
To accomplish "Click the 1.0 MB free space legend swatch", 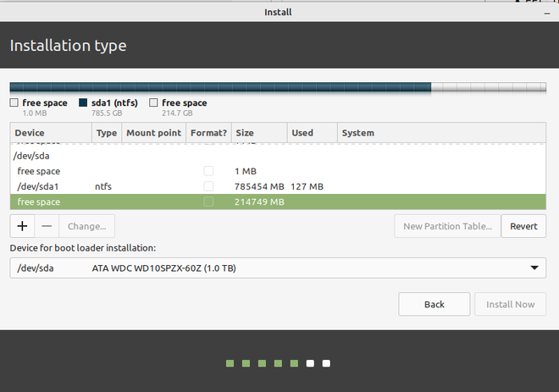I will coord(14,102).
